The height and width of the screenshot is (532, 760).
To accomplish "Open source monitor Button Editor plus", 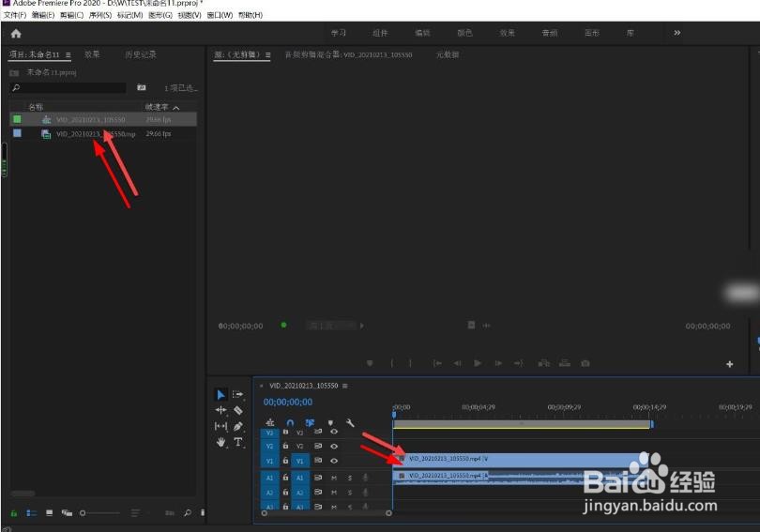I will (729, 364).
